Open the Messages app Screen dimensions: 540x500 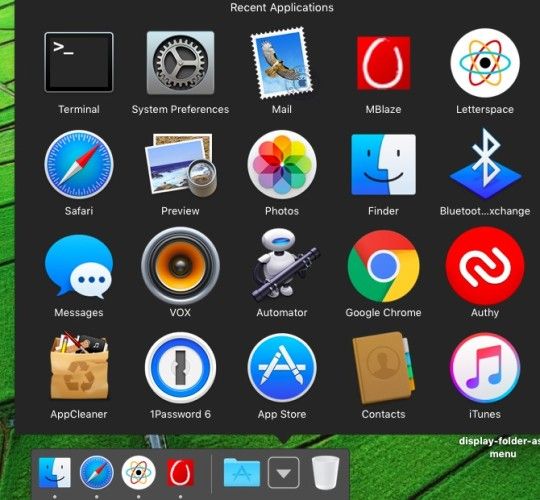(79, 266)
